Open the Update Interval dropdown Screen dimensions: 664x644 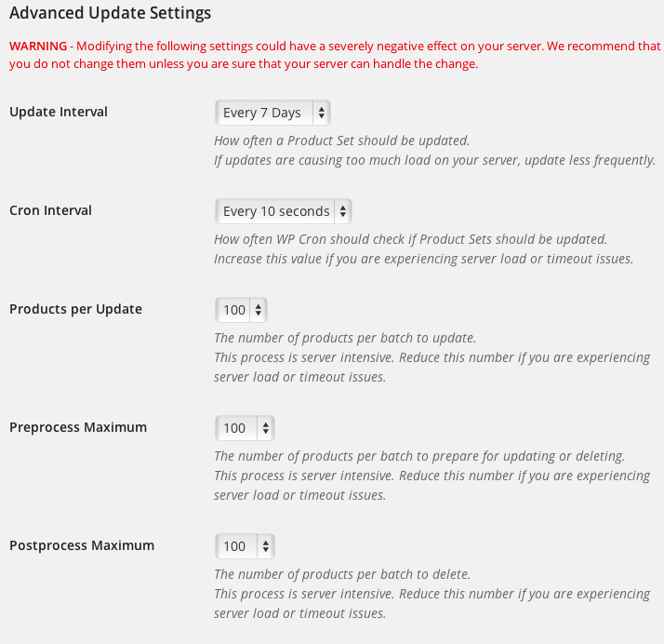pos(272,113)
